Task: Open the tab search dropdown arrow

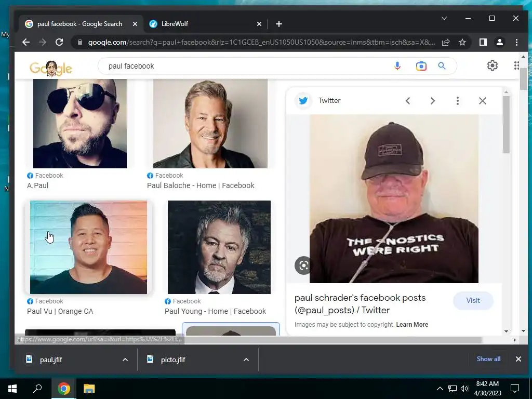Action: 444,18
